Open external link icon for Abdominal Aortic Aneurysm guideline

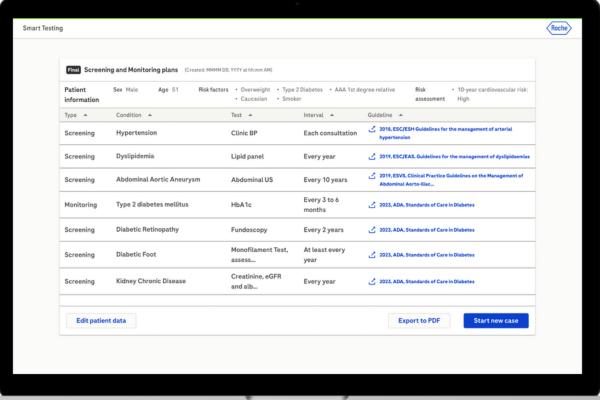(372, 176)
